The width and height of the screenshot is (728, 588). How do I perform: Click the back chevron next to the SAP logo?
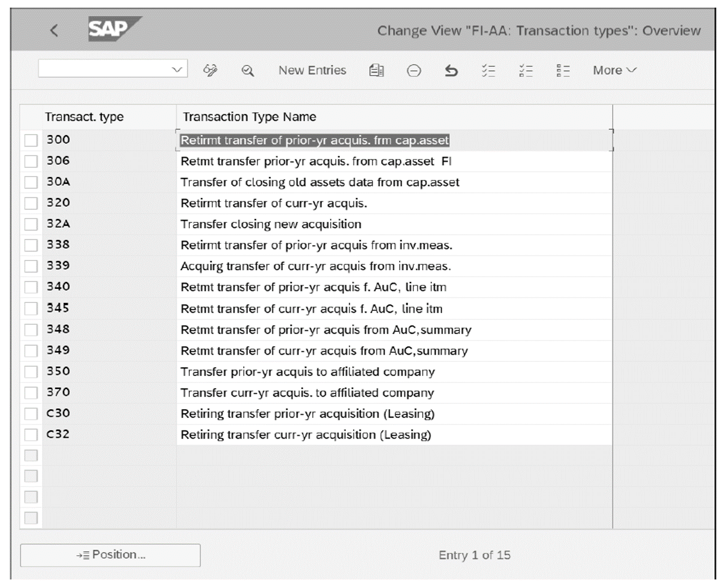click(54, 31)
